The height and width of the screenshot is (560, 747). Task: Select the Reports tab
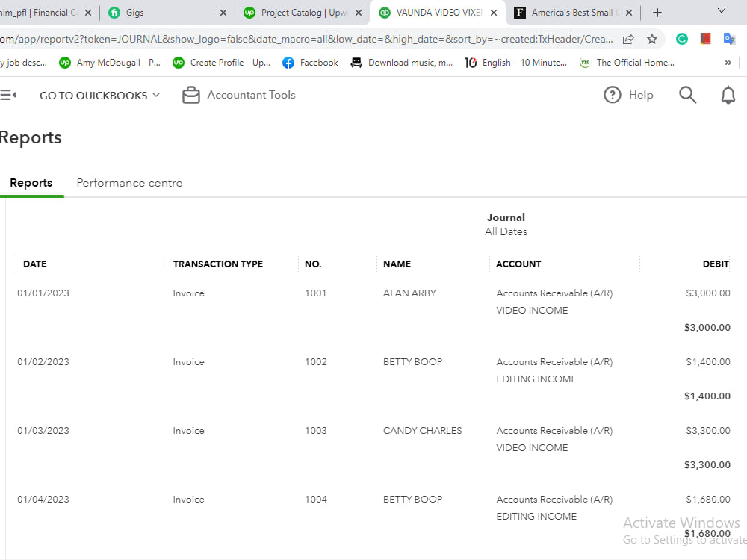coord(31,183)
